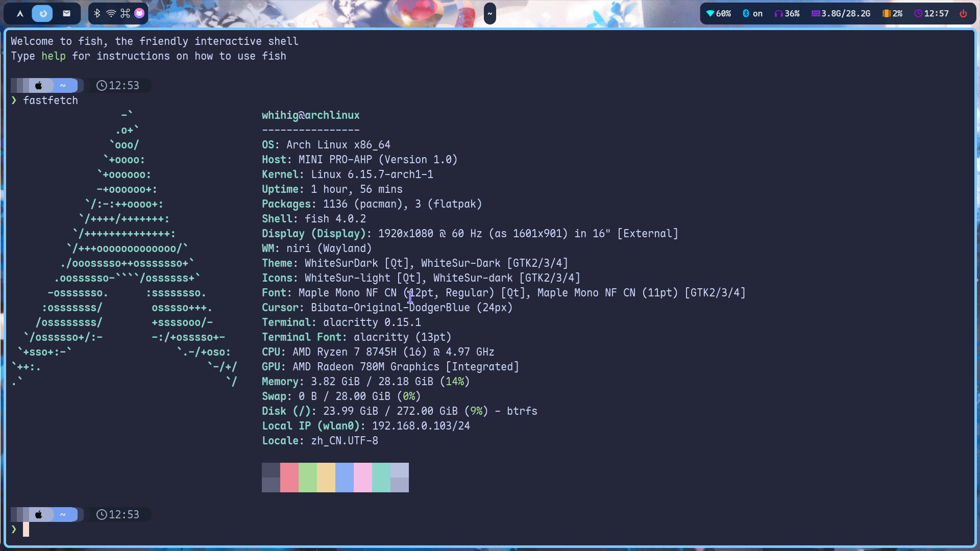The height and width of the screenshot is (551, 980).
Task: Click the Apple logo segment in the prompt
Action: click(x=38, y=85)
